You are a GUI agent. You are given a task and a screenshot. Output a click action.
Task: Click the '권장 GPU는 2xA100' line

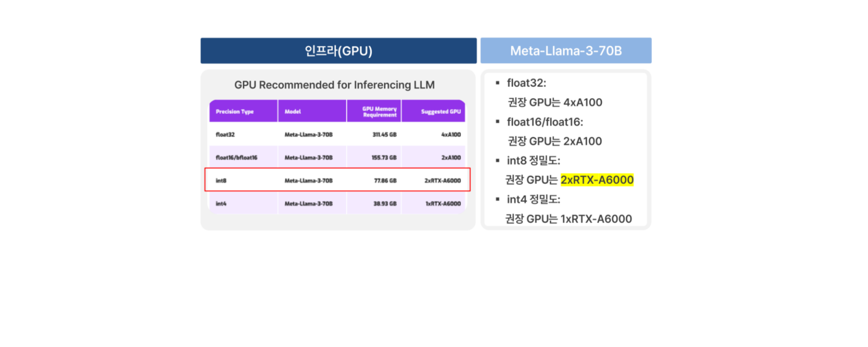tap(555, 141)
